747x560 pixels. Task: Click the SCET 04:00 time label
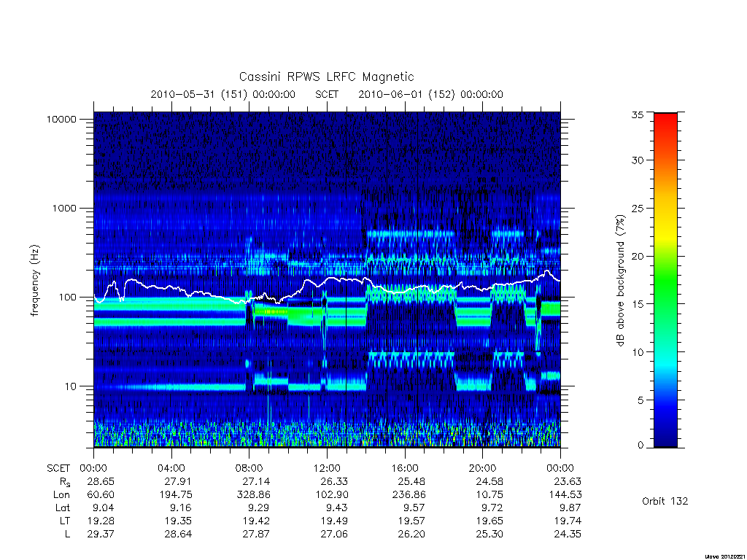(x=171, y=468)
